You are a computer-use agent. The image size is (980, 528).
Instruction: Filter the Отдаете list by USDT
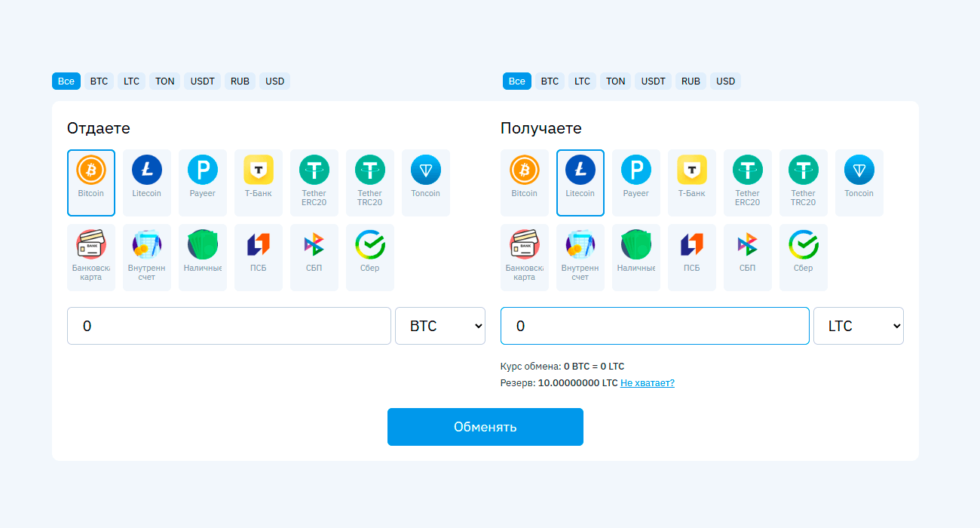pyautogui.click(x=203, y=81)
